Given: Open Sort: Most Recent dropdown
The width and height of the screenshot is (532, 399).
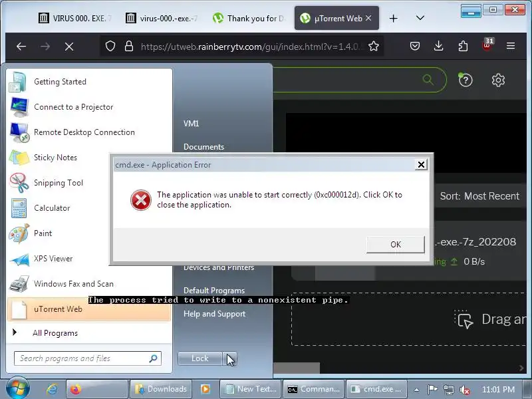Looking at the screenshot, I should pyautogui.click(x=479, y=196).
